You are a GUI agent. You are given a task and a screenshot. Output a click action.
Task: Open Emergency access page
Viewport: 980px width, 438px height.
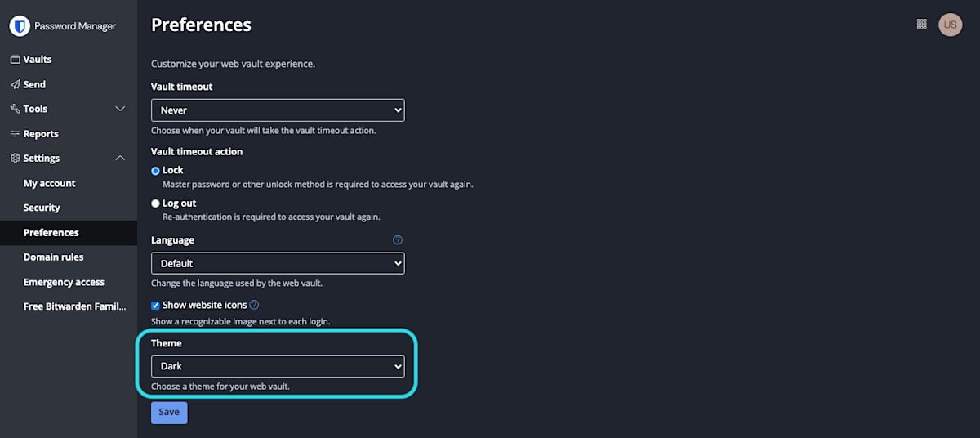[64, 282]
